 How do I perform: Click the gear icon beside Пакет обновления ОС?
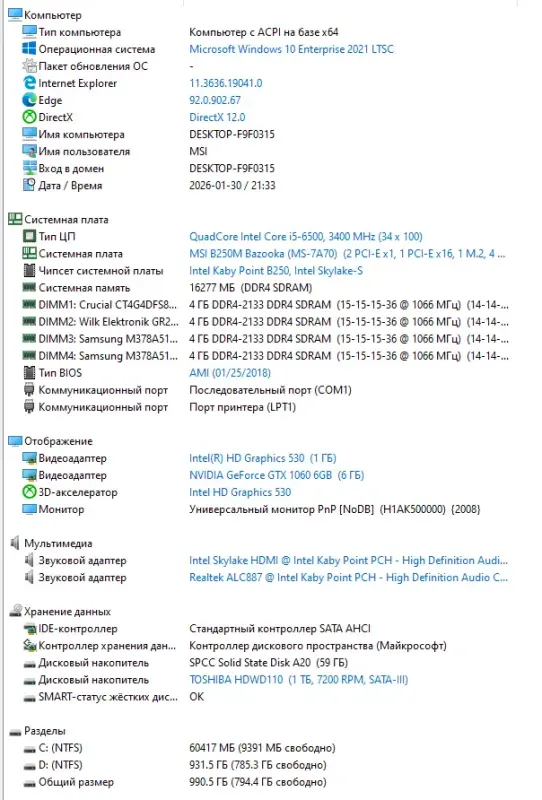(29, 66)
